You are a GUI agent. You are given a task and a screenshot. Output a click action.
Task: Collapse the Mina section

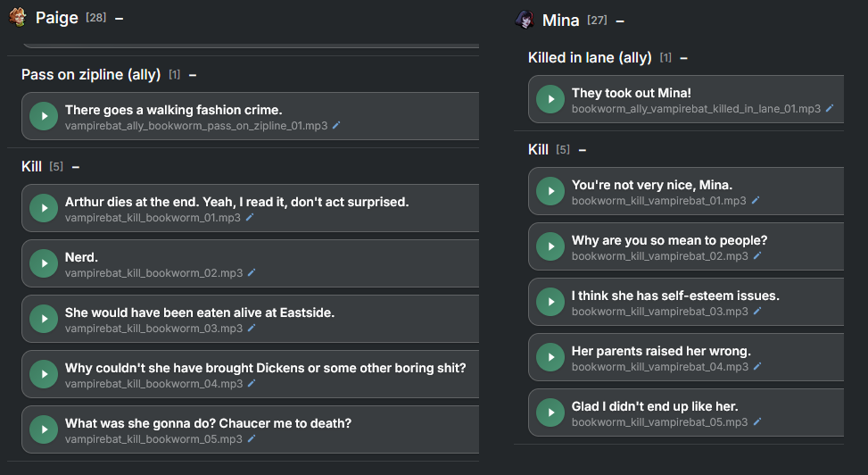620,21
